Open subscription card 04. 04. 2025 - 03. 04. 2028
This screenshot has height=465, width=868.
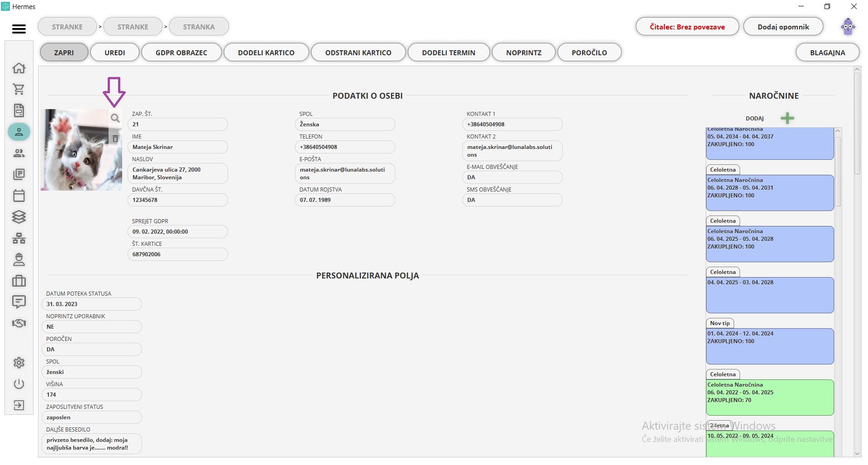(770, 295)
